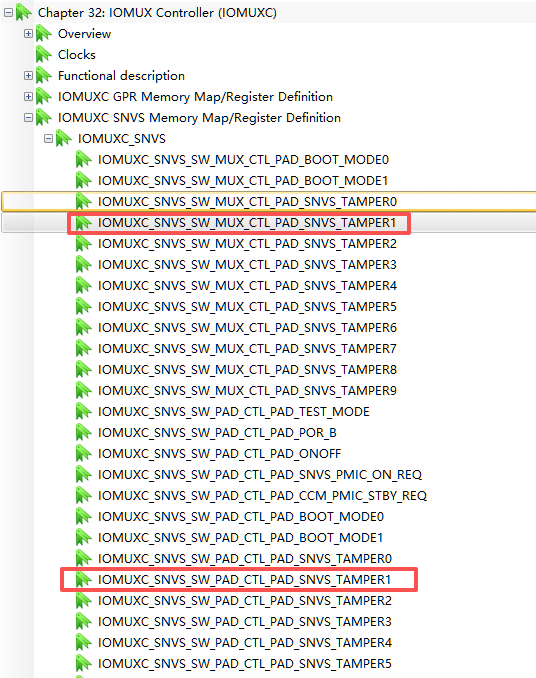Select IOMUXC_SNVS_SW_MUX_CTL_PAD_SNVS_TAMPER0
This screenshot has width=536, height=678.
pos(247,201)
